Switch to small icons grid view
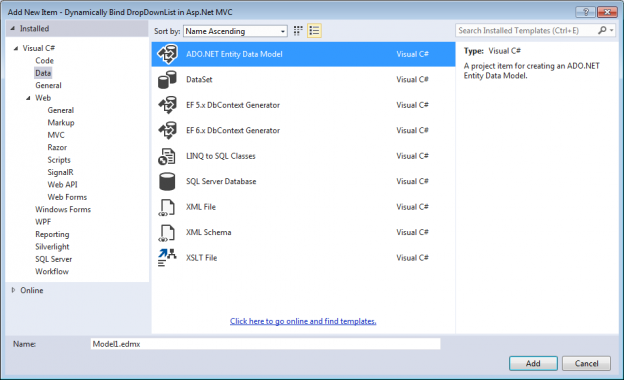The image size is (624, 380). pos(298,31)
